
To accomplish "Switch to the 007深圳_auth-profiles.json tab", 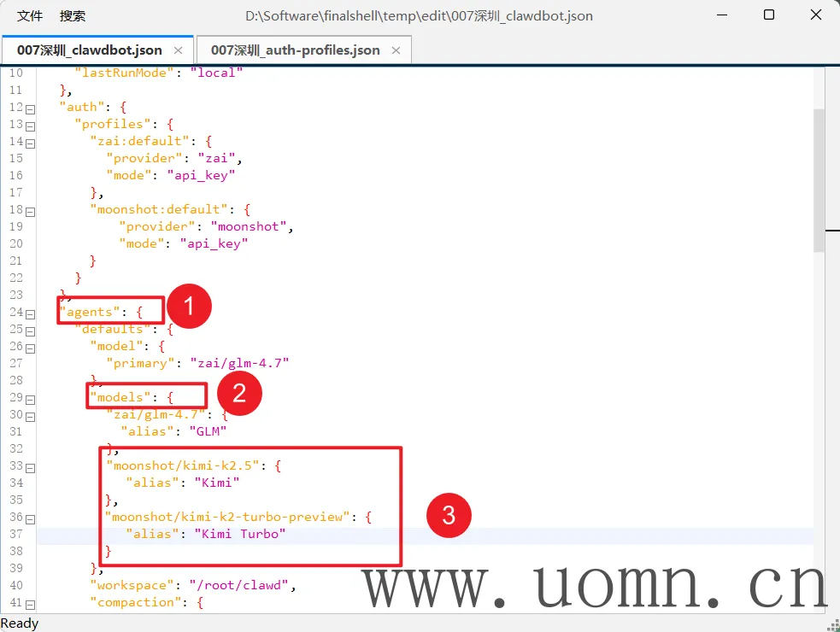I will (x=295, y=50).
